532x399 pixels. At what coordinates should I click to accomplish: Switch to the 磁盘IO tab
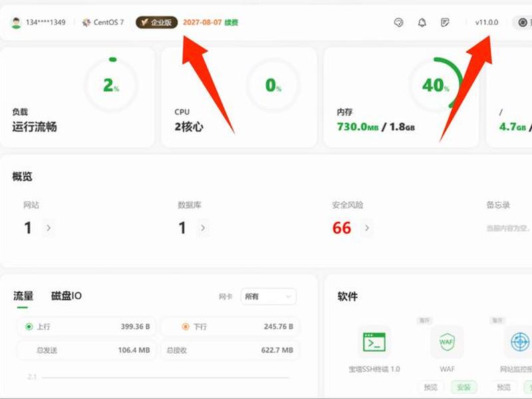point(66,296)
